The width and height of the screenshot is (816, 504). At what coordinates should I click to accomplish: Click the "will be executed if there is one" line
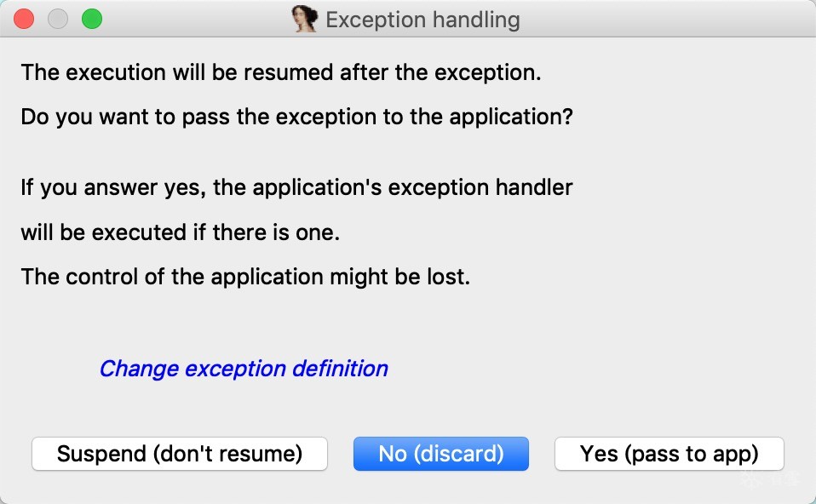181,232
